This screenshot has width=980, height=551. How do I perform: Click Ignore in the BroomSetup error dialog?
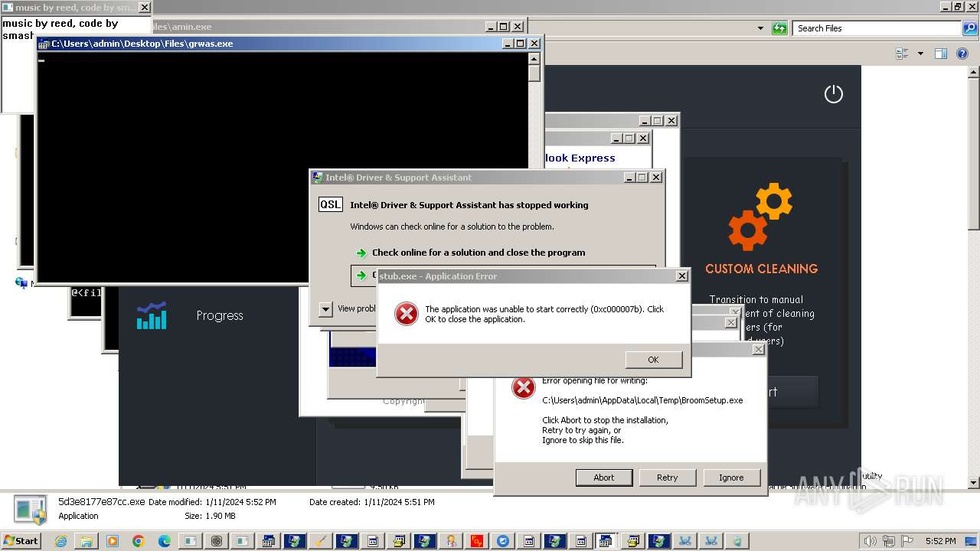[x=731, y=478]
